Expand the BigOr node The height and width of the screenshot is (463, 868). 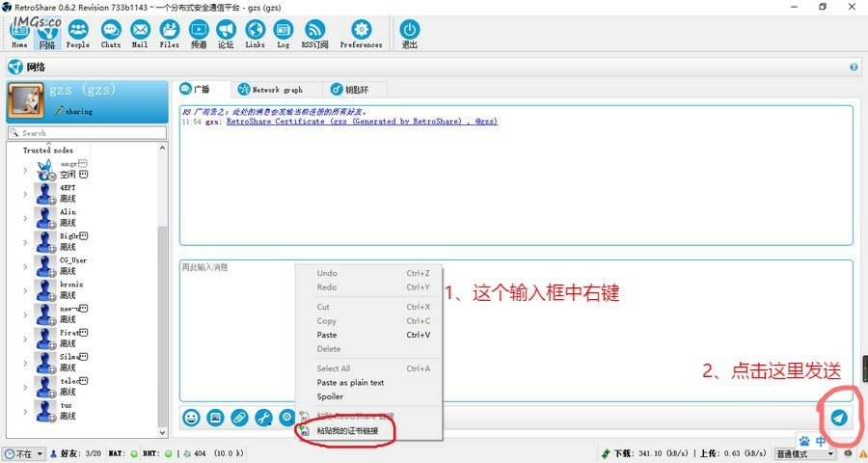pos(25,242)
